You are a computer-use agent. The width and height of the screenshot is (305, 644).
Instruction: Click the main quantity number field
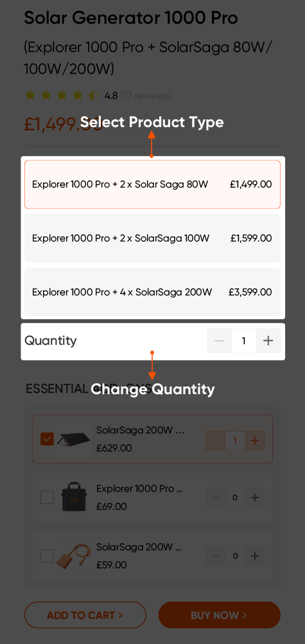(x=244, y=340)
